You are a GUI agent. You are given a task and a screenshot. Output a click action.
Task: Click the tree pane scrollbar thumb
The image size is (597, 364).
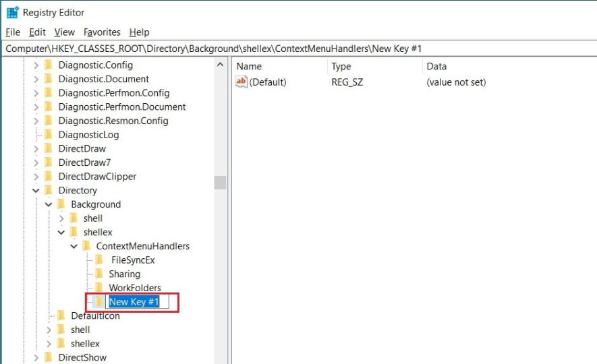click(220, 183)
